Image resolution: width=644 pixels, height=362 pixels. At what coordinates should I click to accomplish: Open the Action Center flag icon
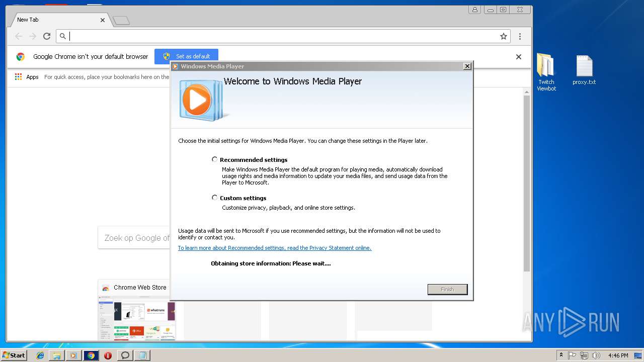coord(573,355)
